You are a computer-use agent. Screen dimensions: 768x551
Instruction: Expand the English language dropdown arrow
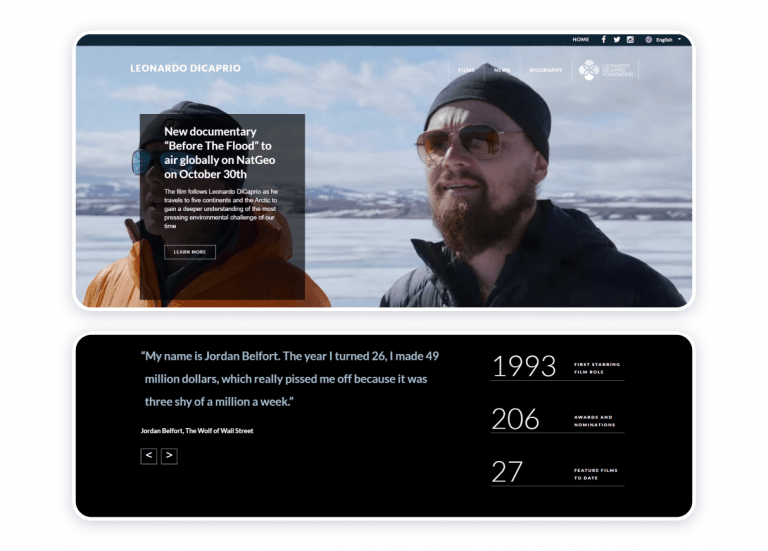[x=679, y=39]
